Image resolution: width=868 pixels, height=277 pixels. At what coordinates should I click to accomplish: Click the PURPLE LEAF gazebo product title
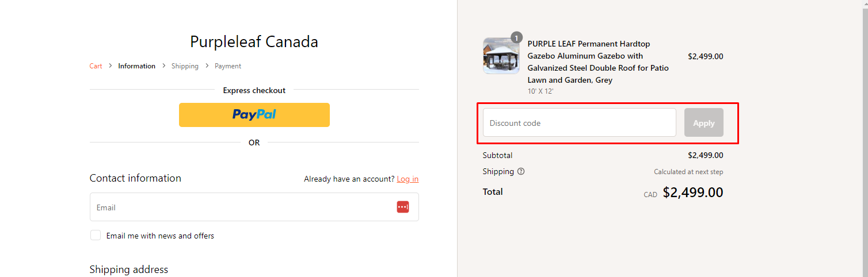(x=598, y=61)
